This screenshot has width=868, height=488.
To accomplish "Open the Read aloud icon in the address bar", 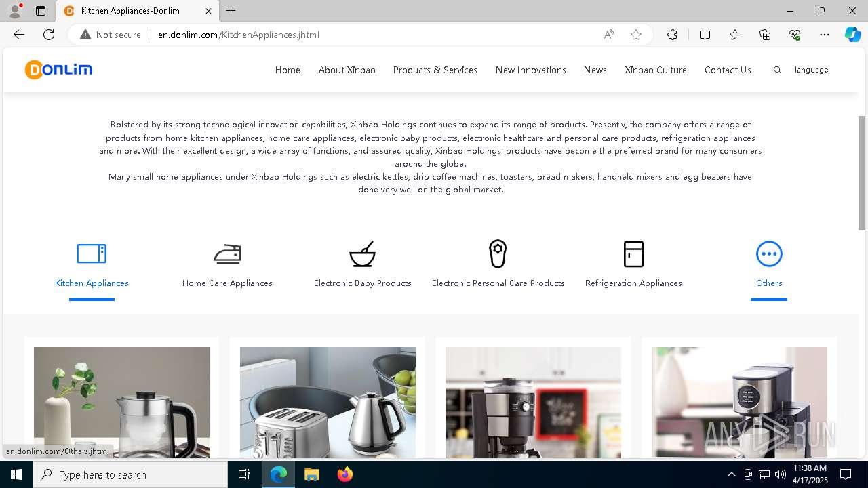I will pos(609,35).
